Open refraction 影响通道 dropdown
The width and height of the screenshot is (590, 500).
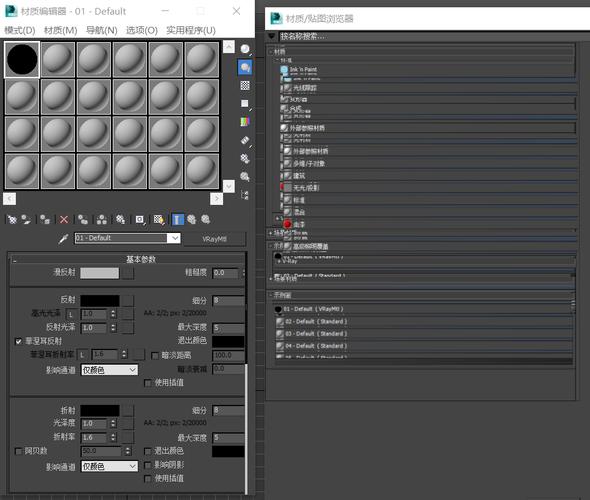tap(109, 467)
